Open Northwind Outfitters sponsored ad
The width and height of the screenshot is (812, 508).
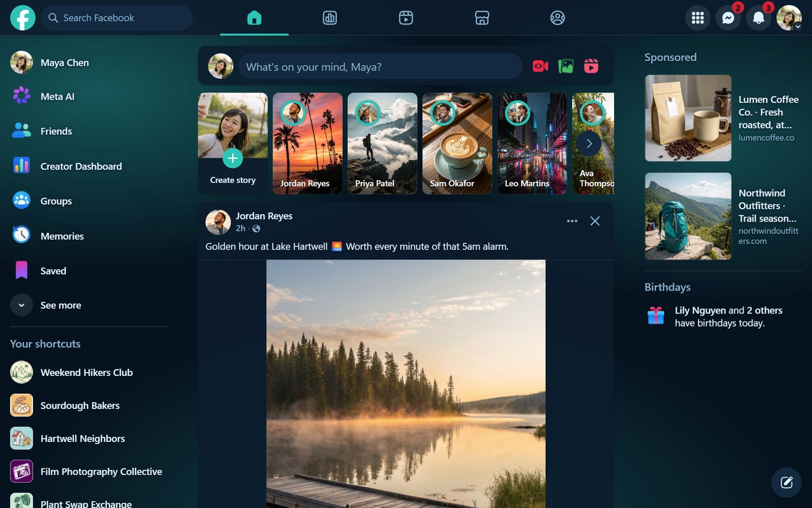(x=723, y=216)
